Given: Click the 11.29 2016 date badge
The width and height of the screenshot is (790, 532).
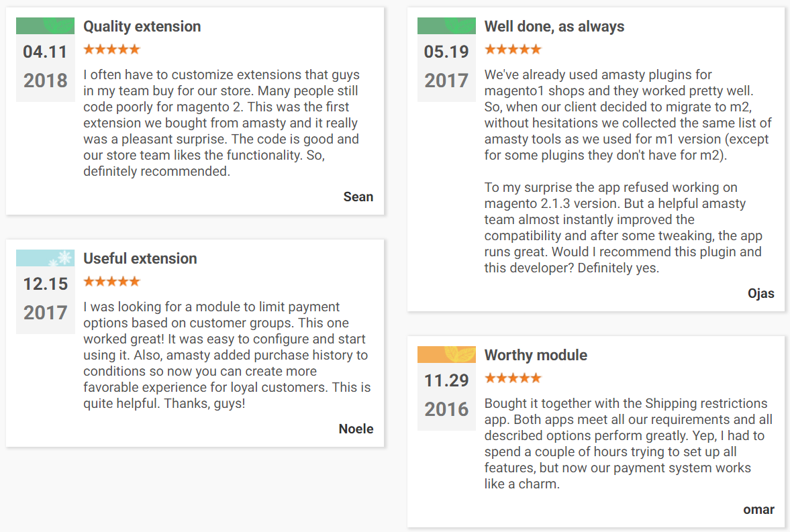Looking at the screenshot, I should [446, 396].
